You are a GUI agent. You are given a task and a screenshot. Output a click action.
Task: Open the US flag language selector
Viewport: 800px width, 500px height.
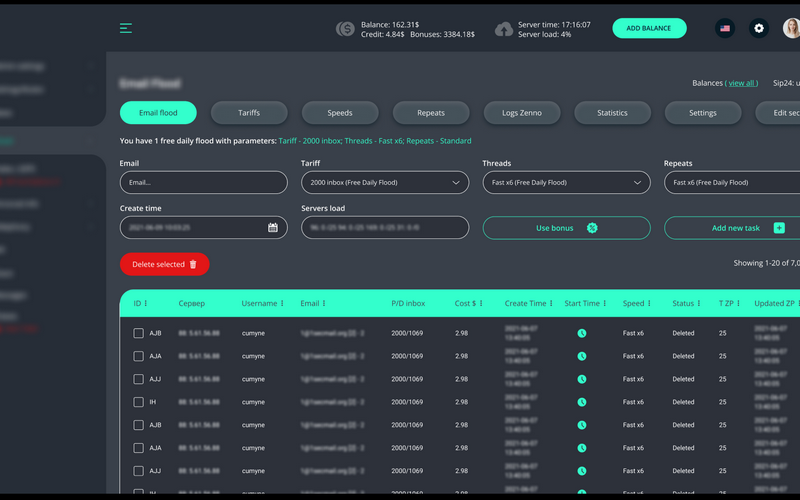point(724,28)
